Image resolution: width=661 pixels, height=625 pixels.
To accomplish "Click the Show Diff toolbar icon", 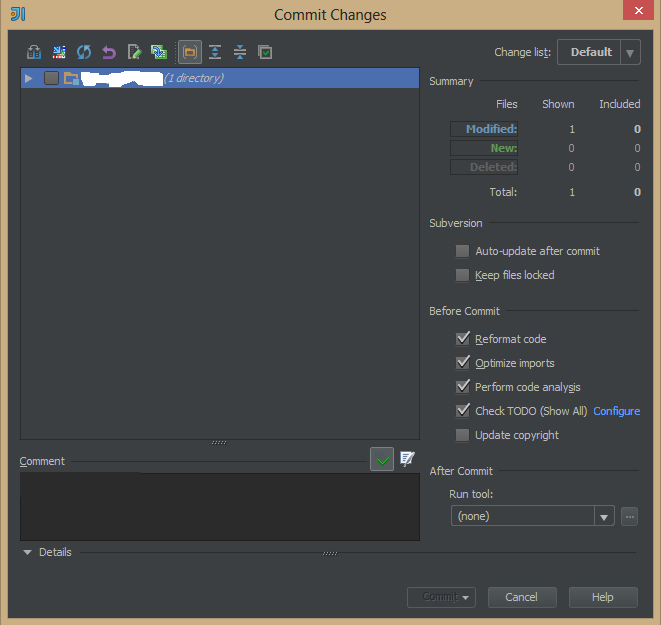I will coord(59,52).
